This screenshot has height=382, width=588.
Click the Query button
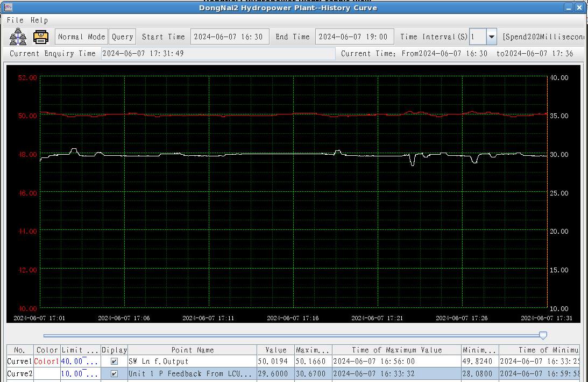(122, 37)
